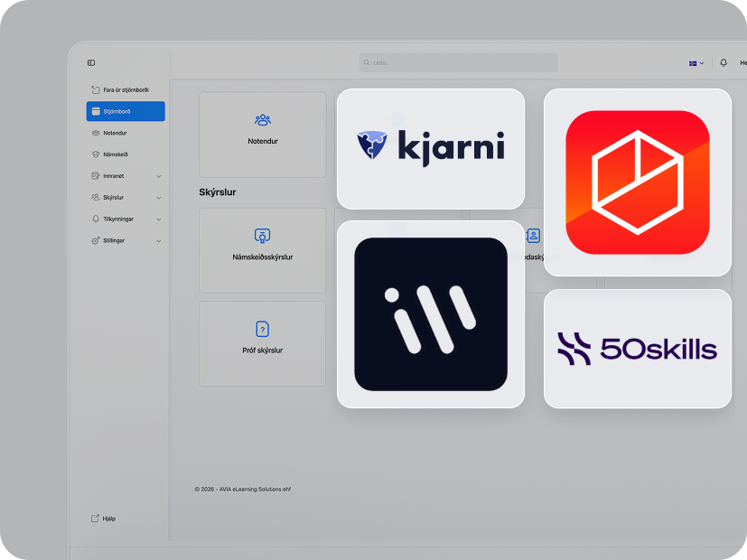The image size is (747, 560).
Task: Click the Námskeið graduation cap icon
Action: click(96, 154)
